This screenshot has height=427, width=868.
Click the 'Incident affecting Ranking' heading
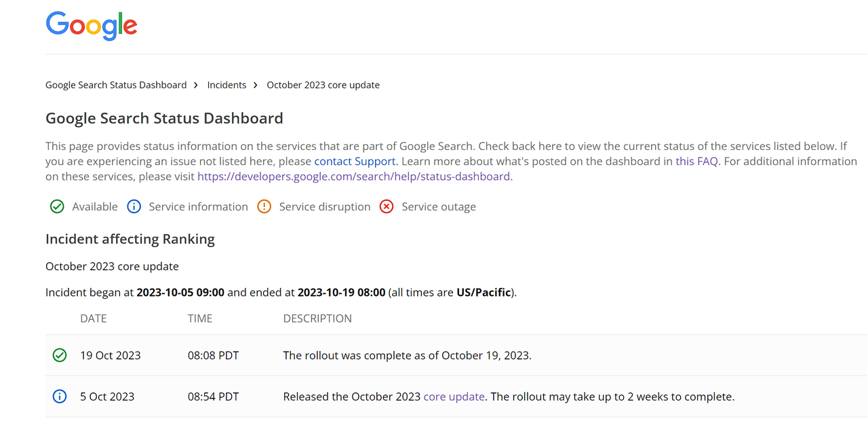click(x=130, y=239)
